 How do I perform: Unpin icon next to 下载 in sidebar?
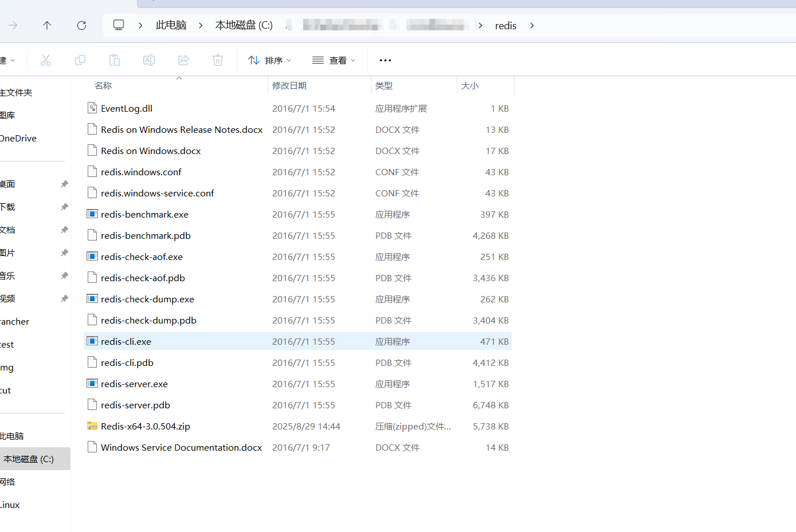[64, 207]
